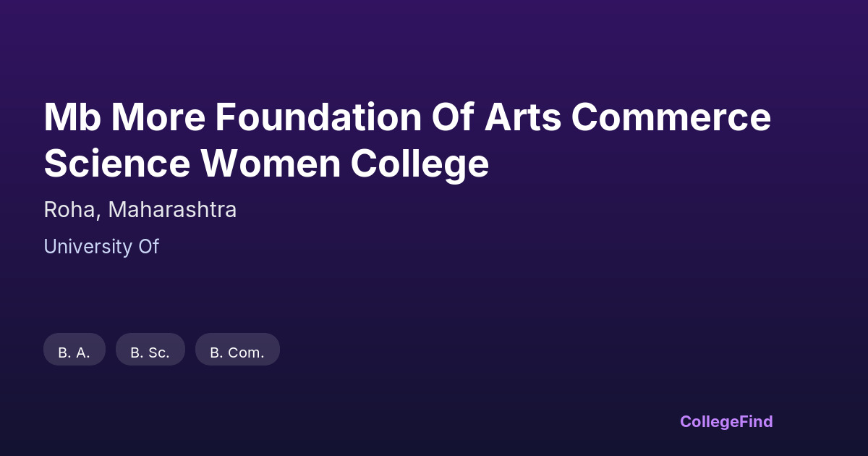Click the word Find in CollegeFind
This screenshot has height=456, width=868.
coord(757,421)
